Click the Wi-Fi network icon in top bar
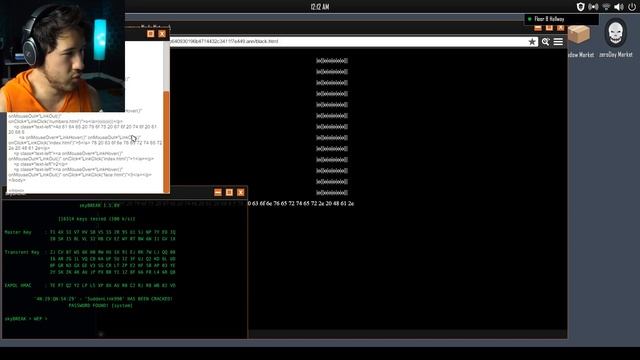 click(606, 7)
